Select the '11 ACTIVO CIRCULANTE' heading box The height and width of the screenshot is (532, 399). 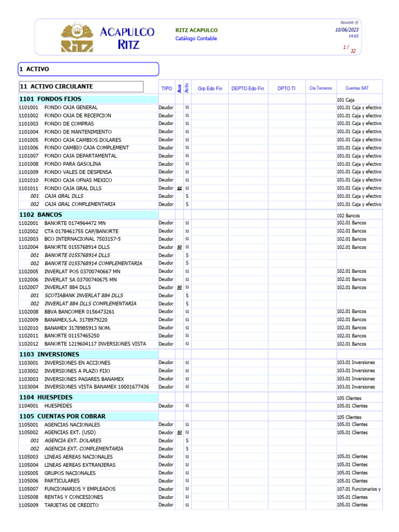[81, 87]
